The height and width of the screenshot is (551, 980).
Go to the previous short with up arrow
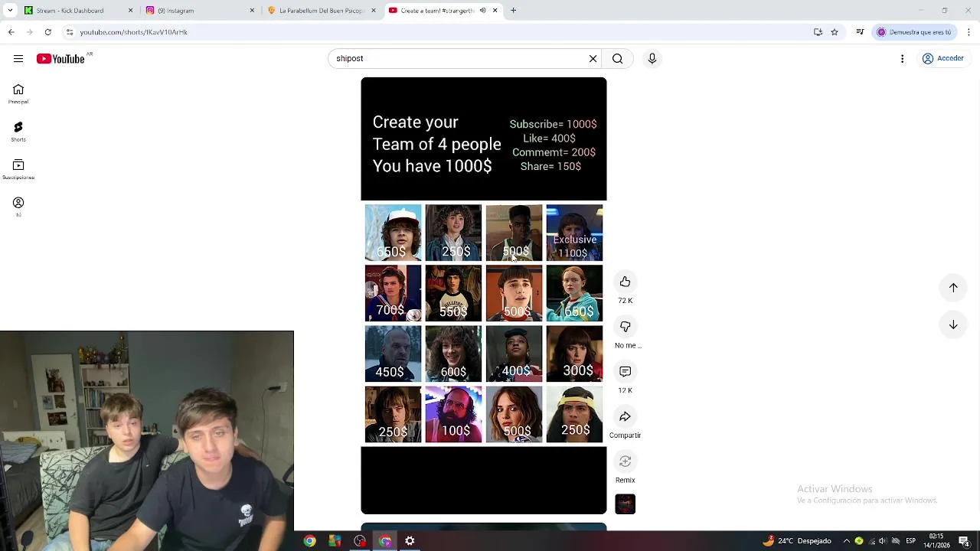[x=953, y=288]
